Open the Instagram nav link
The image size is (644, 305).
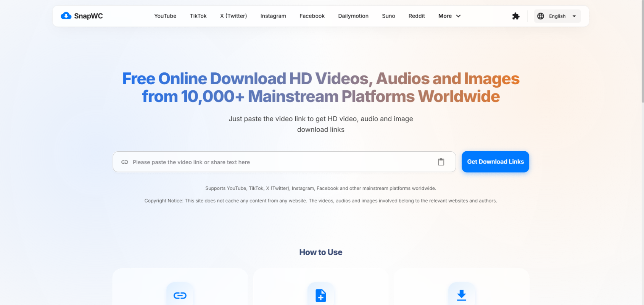pyautogui.click(x=273, y=16)
